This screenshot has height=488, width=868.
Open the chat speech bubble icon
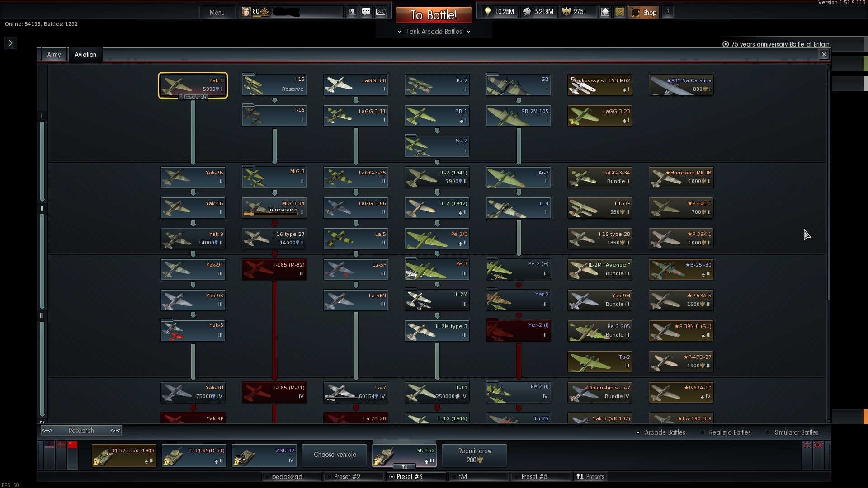click(366, 12)
